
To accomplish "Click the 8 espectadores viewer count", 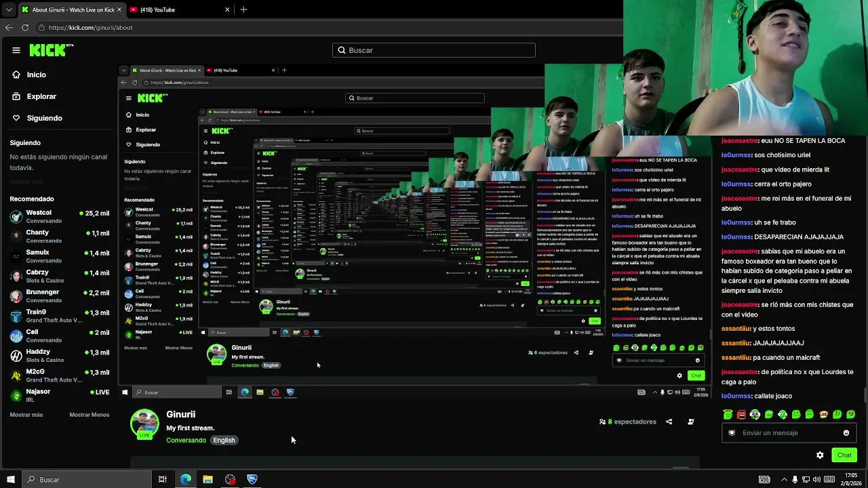I will [x=628, y=422].
